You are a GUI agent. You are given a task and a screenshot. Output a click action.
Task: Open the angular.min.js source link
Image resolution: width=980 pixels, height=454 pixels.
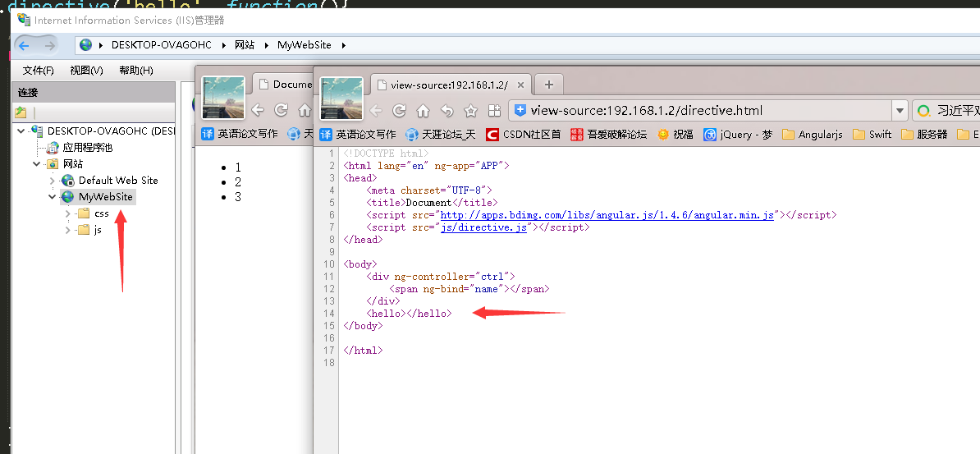tap(607, 214)
